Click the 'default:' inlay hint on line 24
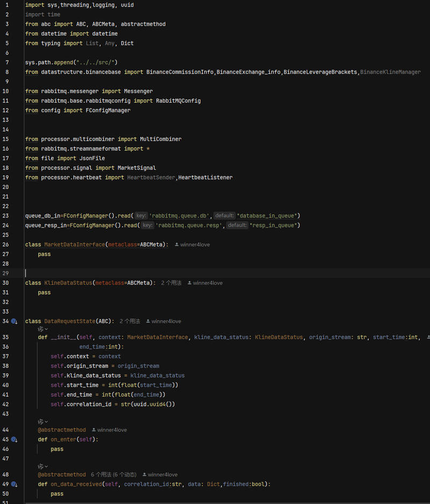430x504 pixels. (238, 225)
